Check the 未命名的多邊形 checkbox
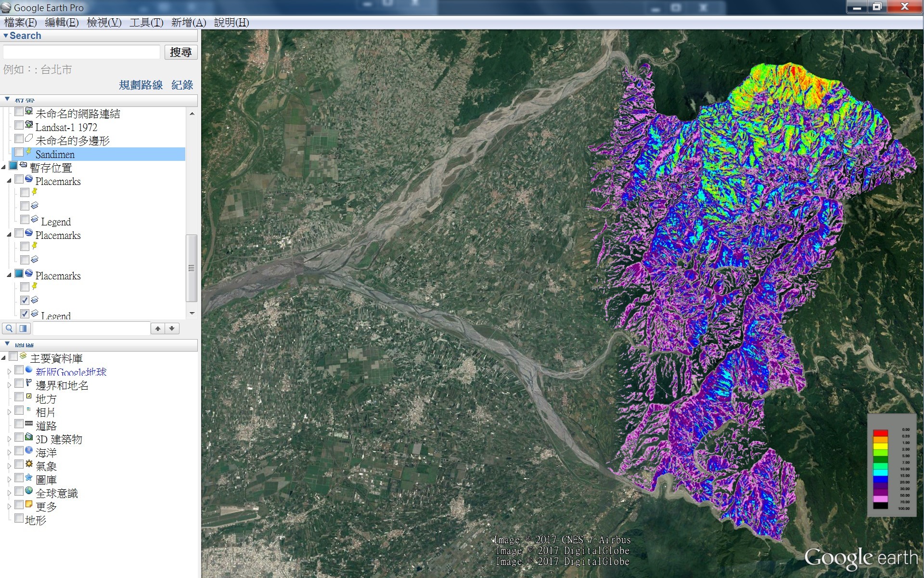Image resolution: width=924 pixels, height=578 pixels. 19,139
